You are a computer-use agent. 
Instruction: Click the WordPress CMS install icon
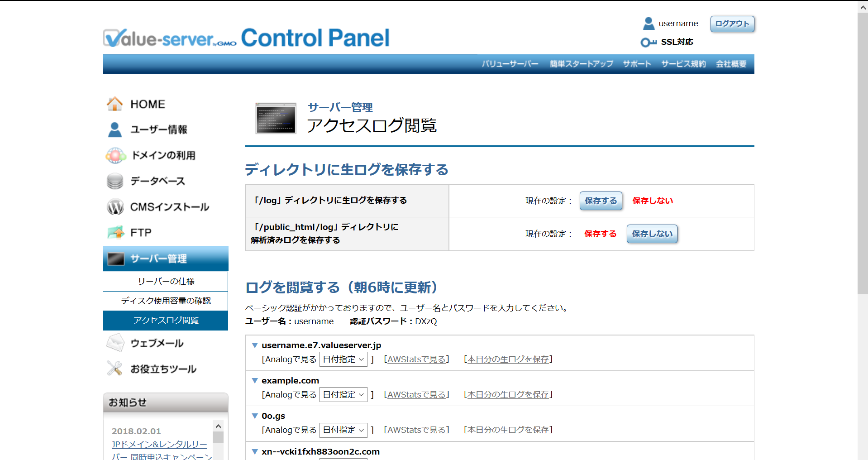point(115,207)
